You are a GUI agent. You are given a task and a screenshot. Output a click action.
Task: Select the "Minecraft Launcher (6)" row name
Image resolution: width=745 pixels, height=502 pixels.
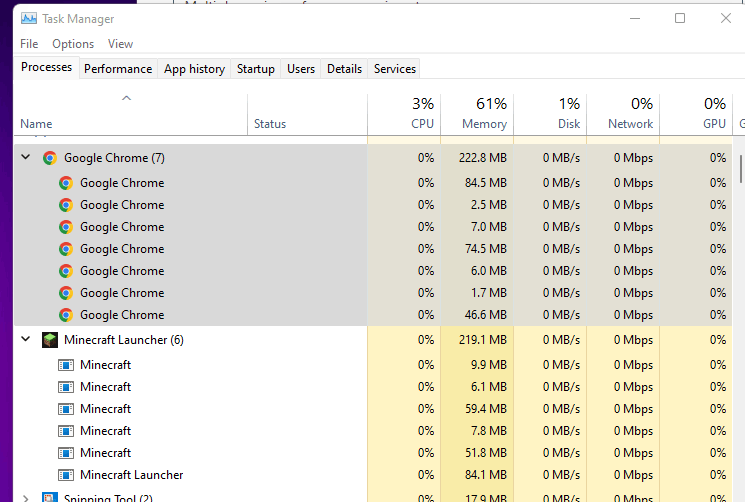pyautogui.click(x=124, y=340)
